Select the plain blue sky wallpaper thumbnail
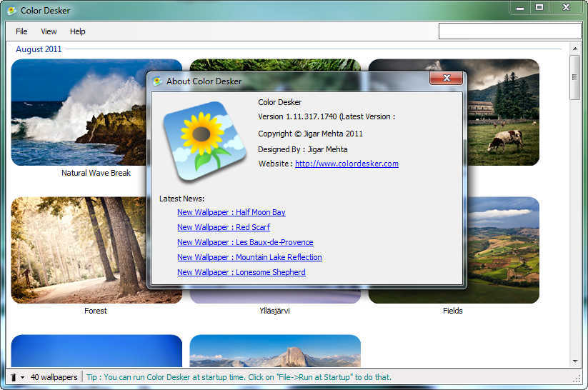Viewport: 588px width, 390px height. click(96, 351)
